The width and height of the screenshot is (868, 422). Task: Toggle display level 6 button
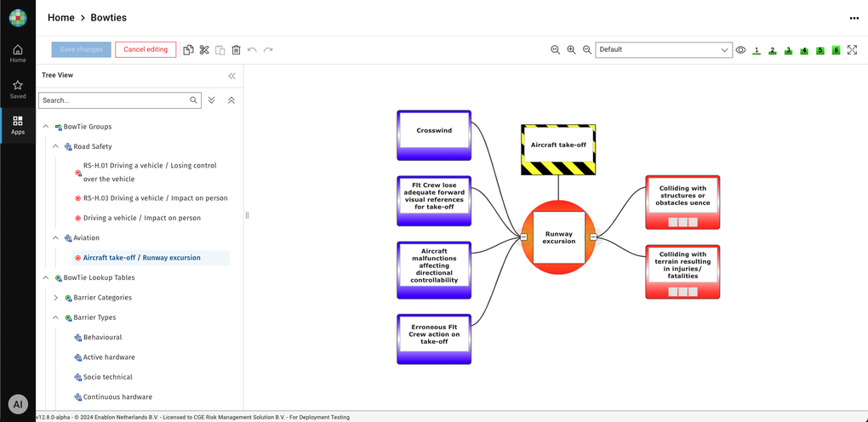pyautogui.click(x=836, y=50)
